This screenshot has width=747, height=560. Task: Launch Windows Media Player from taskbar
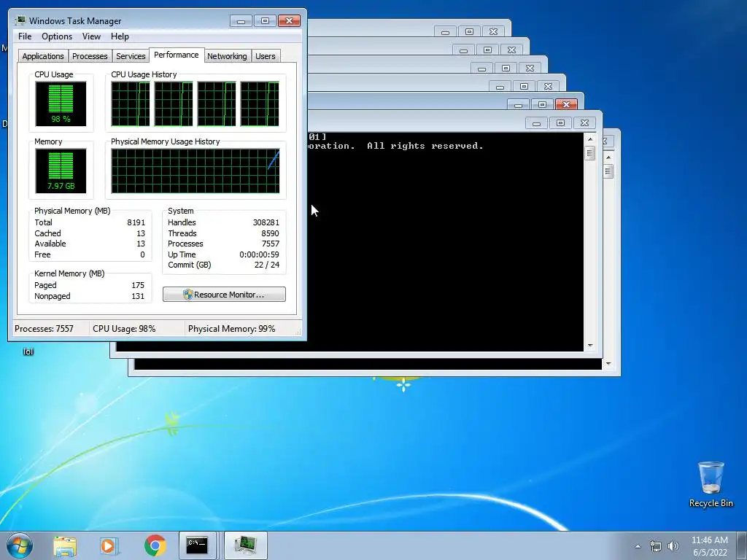[x=109, y=545]
